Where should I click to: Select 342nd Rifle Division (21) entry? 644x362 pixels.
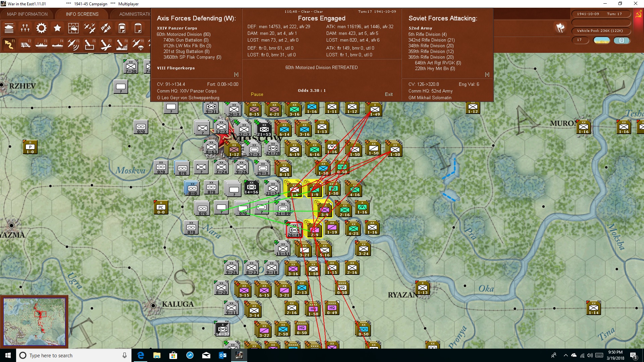pos(431,40)
